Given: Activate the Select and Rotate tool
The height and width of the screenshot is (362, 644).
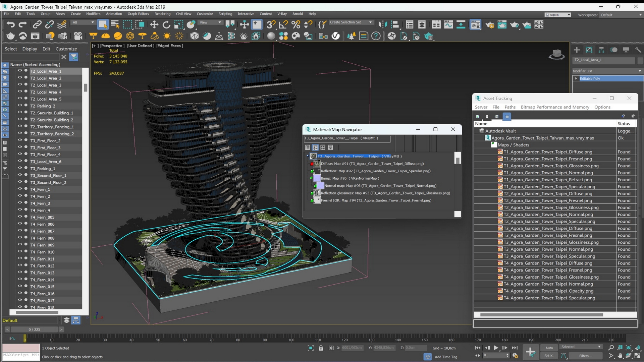Looking at the screenshot, I should tap(166, 24).
